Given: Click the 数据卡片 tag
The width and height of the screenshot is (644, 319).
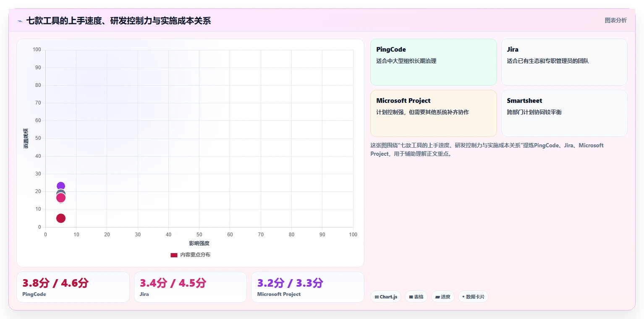Looking at the screenshot, I should tap(473, 297).
